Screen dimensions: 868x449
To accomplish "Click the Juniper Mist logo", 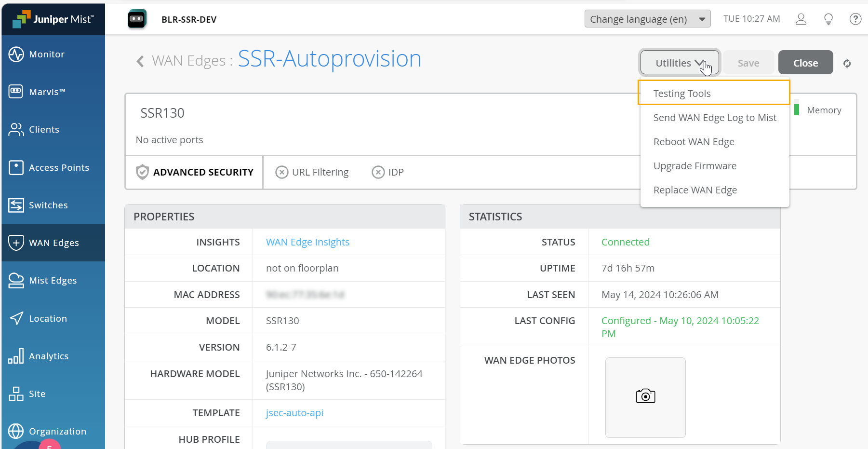I will point(53,19).
